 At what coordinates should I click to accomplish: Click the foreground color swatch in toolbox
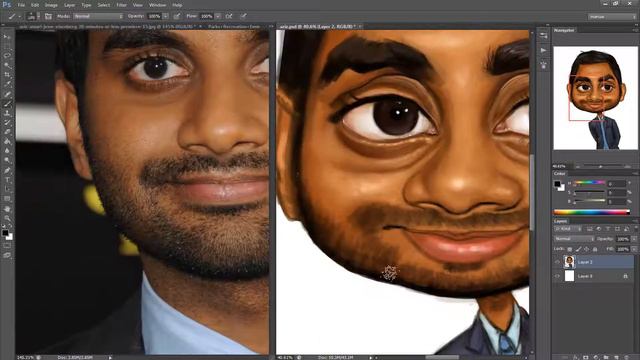pyautogui.click(x=5, y=233)
